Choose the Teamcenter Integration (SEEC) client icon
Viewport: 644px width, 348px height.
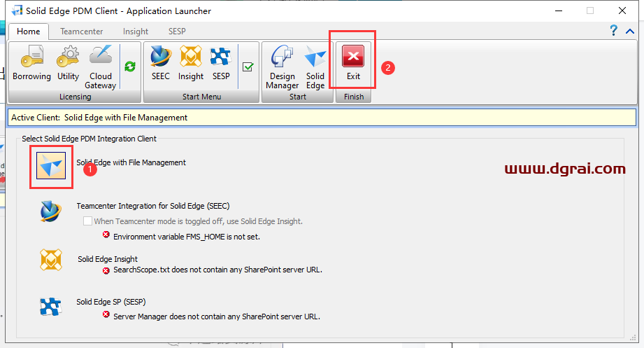click(51, 211)
